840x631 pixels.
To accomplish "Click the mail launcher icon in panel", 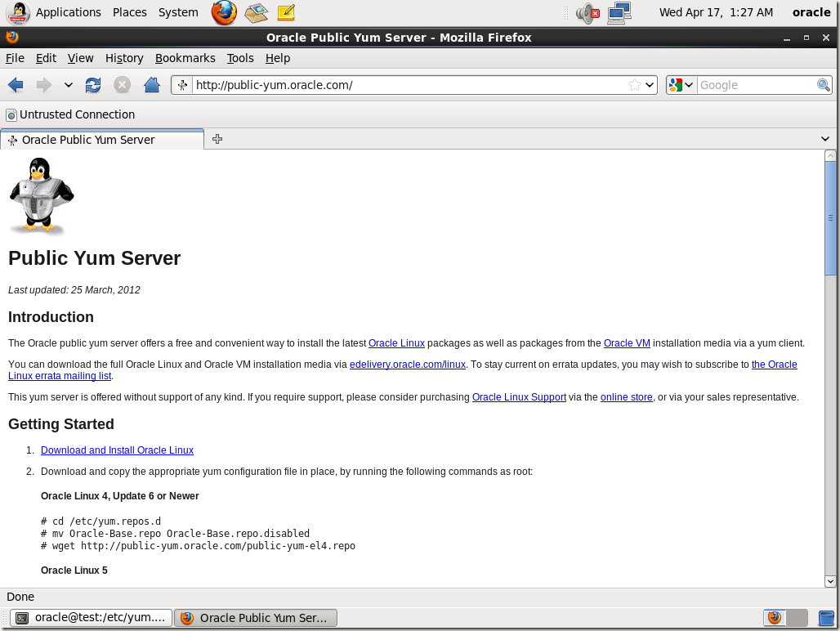I will point(256,13).
